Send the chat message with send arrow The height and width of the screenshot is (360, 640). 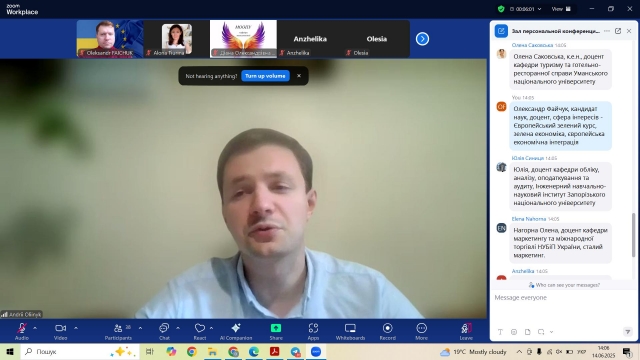(x=628, y=332)
